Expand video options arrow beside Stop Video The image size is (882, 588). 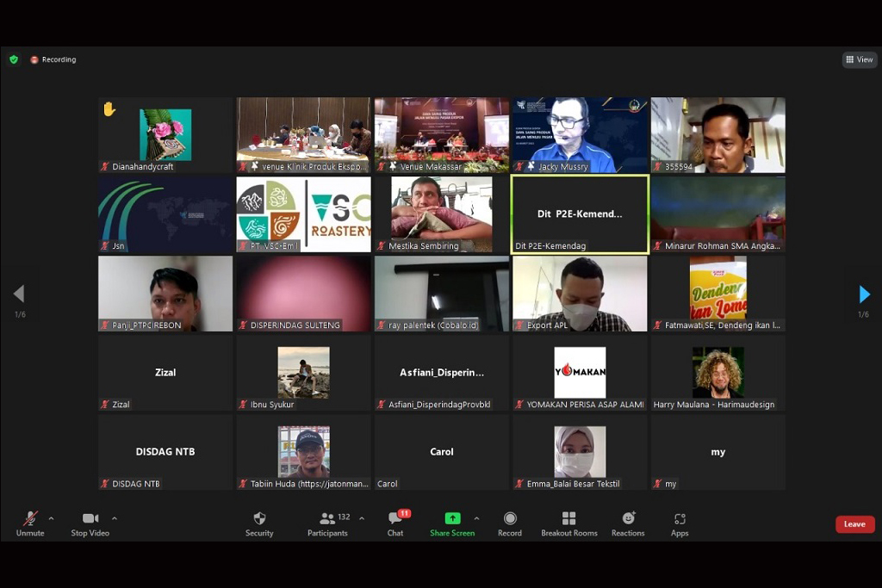click(115, 518)
